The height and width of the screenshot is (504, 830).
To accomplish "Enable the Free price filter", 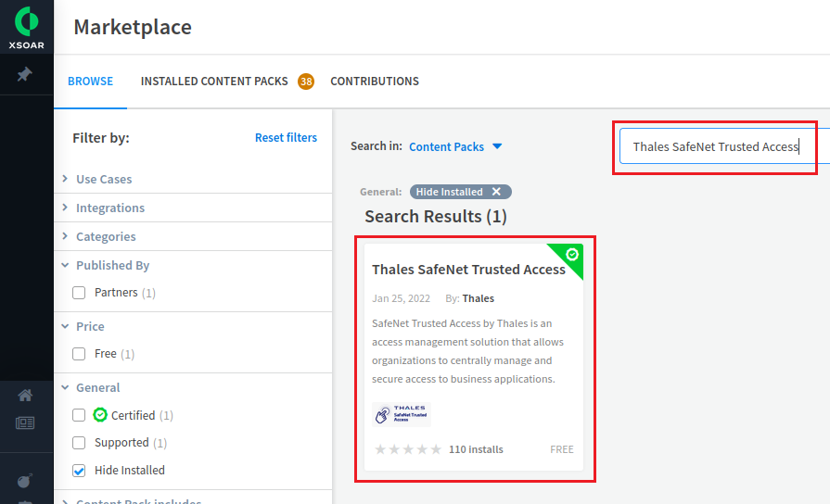I will [79, 354].
